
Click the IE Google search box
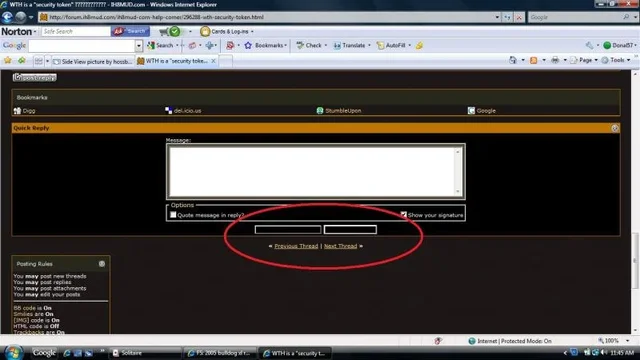(x=576, y=17)
